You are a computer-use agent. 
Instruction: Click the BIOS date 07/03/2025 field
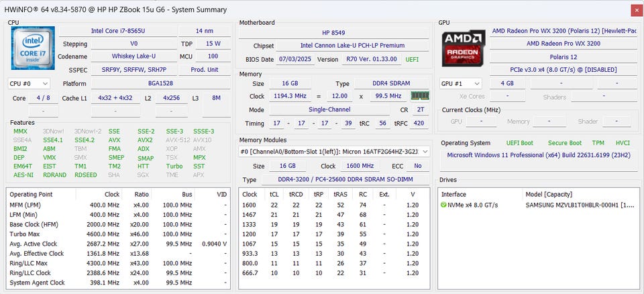(x=296, y=59)
